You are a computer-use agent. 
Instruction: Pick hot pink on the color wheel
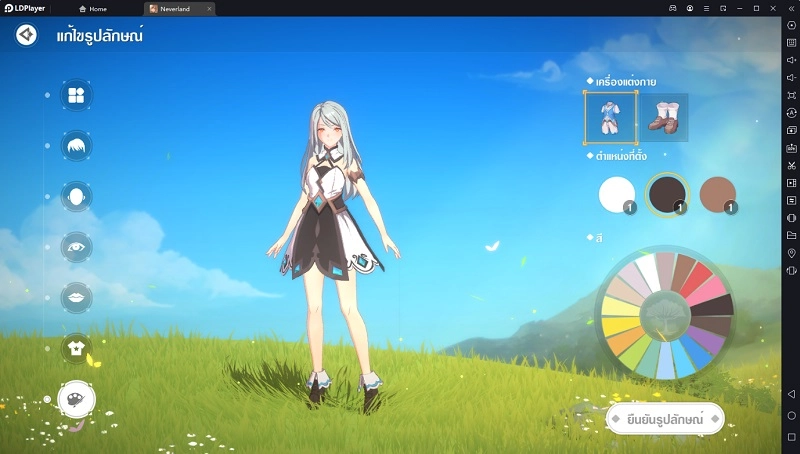point(708,292)
